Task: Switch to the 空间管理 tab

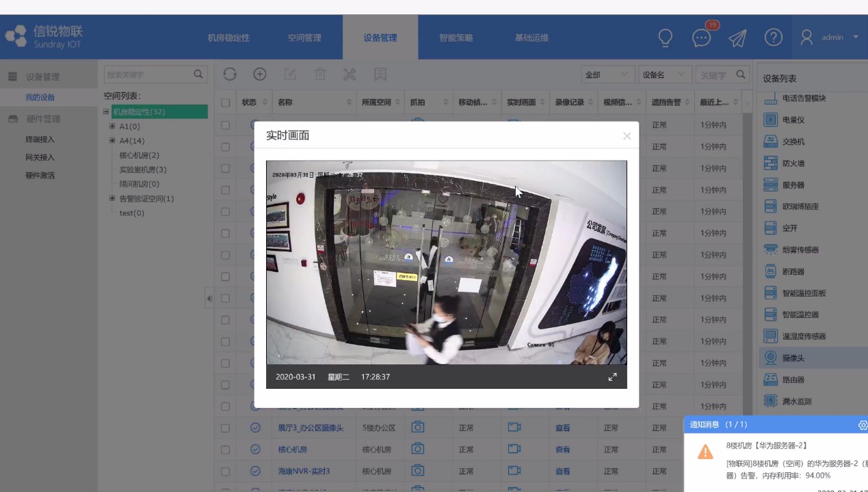Action: click(x=304, y=38)
